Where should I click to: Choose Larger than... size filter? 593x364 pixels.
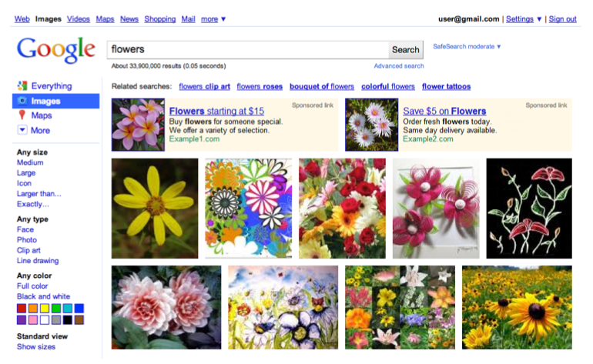point(39,193)
